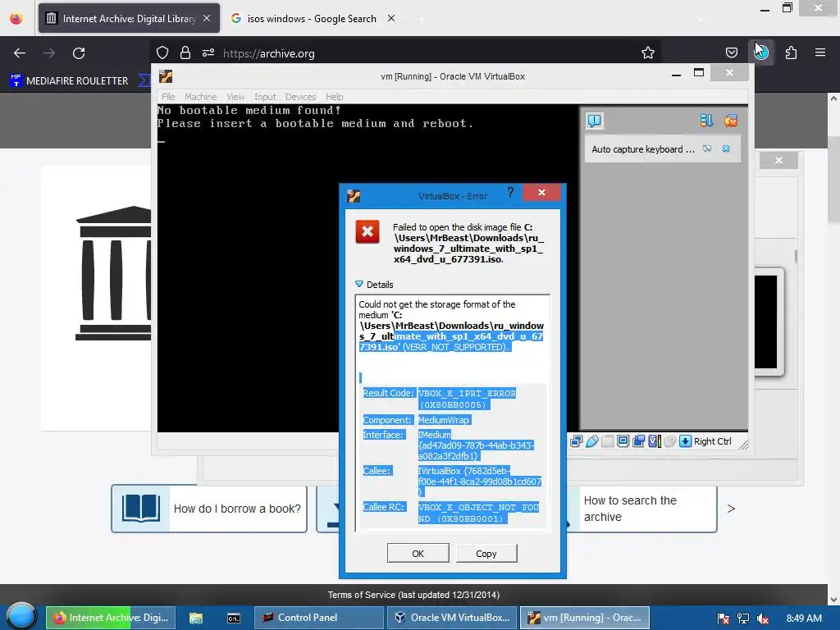Click the Firefox forward arrow
The image size is (840, 630).
49,53
